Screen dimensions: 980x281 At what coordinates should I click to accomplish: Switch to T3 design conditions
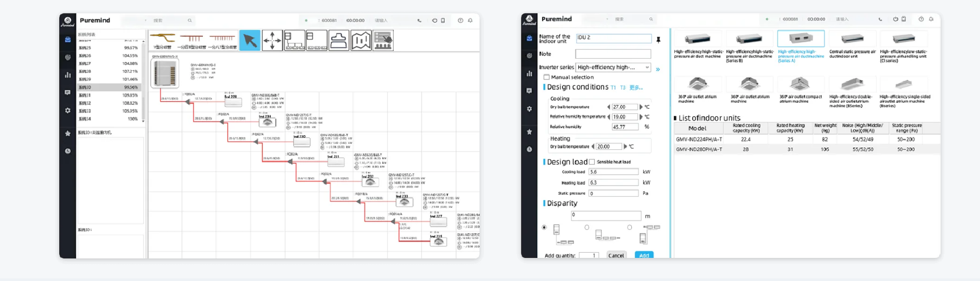pyautogui.click(x=622, y=88)
